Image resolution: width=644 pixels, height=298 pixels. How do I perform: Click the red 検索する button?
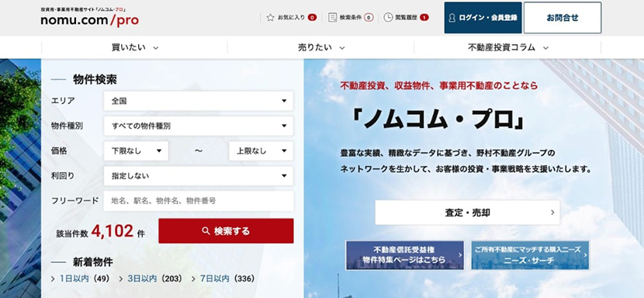pyautogui.click(x=226, y=231)
